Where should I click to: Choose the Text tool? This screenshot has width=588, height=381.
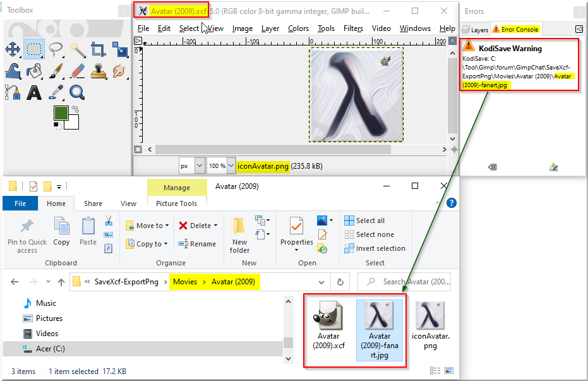tap(34, 92)
